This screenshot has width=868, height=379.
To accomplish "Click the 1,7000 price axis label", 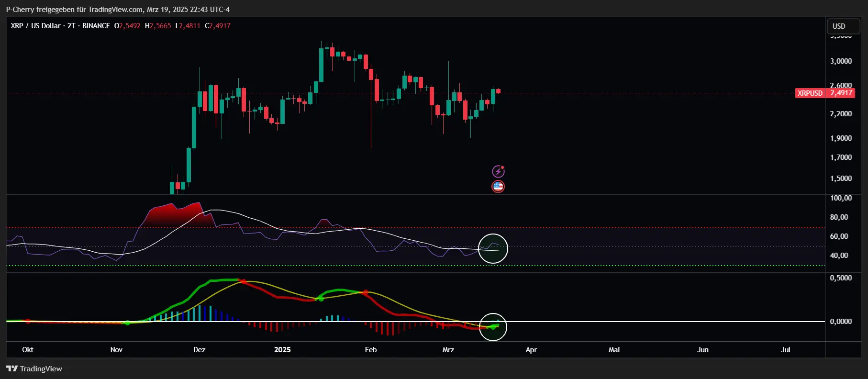I will click(x=841, y=157).
